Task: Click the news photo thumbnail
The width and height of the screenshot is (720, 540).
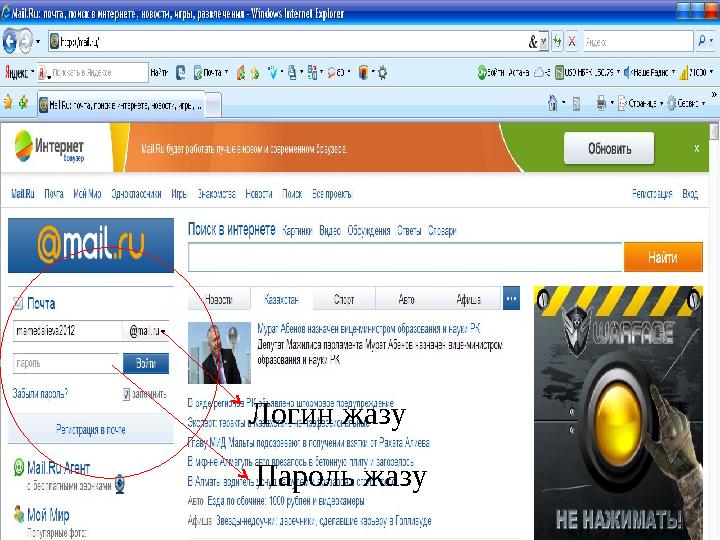Action: pos(219,353)
